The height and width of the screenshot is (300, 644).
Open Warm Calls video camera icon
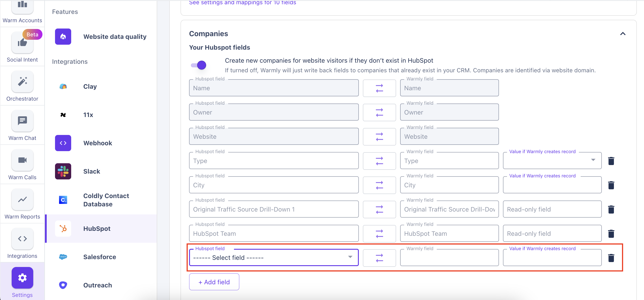coord(22,160)
